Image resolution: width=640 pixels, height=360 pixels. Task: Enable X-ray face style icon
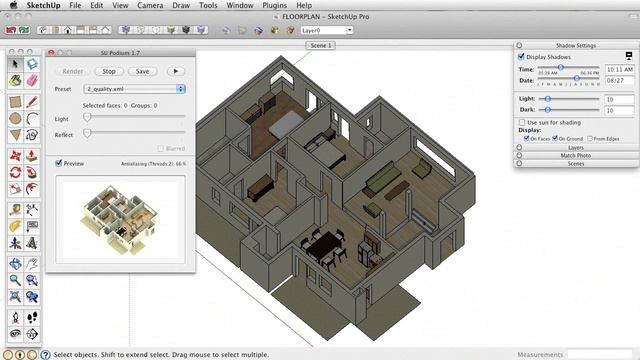coord(126,30)
